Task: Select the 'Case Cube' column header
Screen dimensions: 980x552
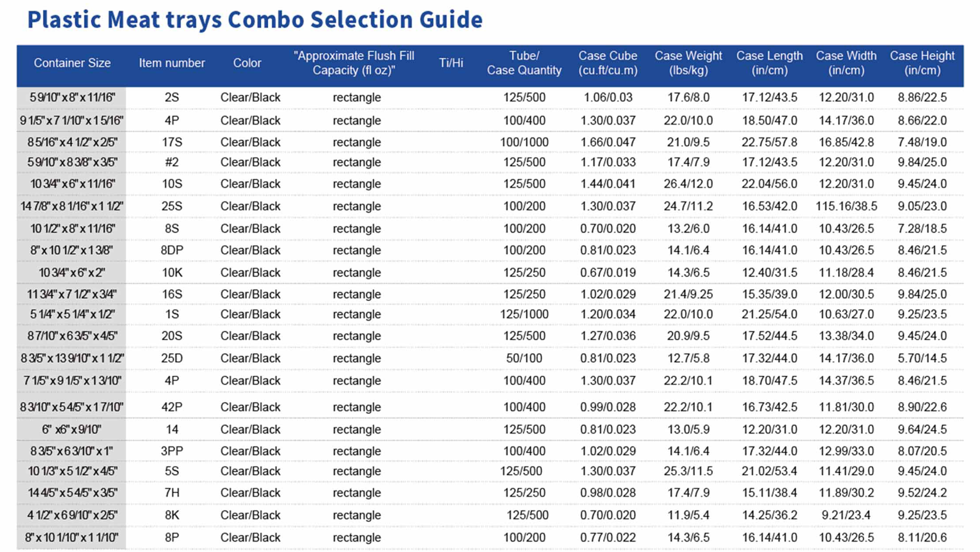Action: pos(607,63)
